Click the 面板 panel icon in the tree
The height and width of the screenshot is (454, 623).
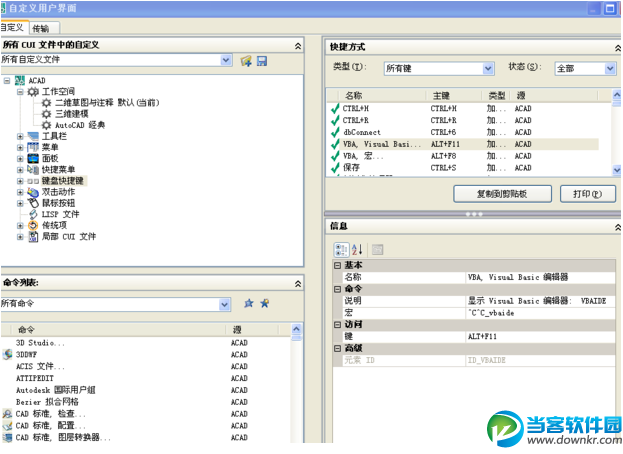33,158
